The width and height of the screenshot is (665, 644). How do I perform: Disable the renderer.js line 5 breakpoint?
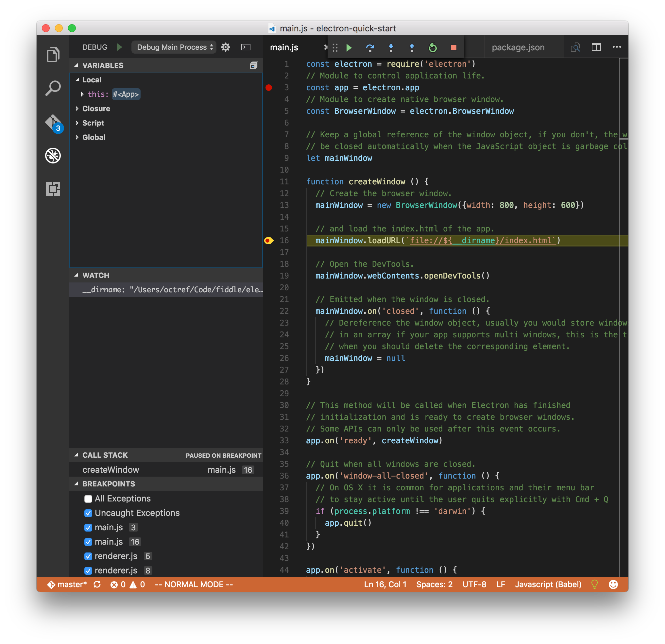pyautogui.click(x=88, y=556)
